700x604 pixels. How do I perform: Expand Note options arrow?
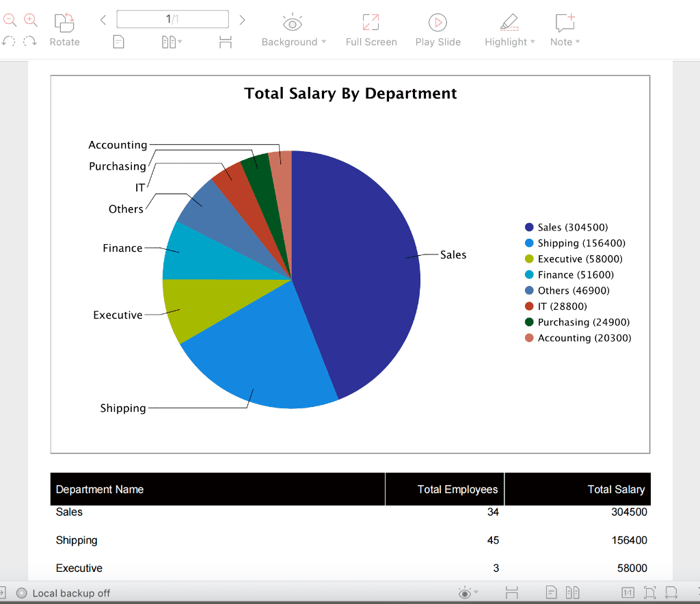click(x=578, y=42)
